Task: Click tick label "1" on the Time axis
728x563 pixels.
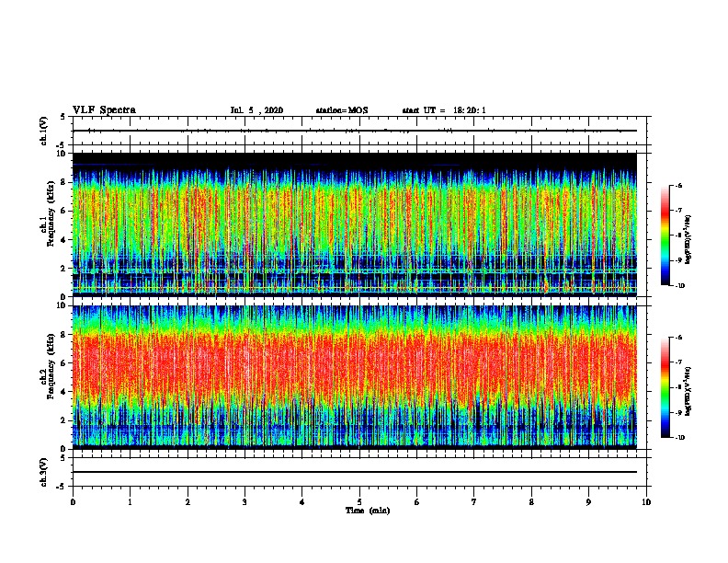Action: click(x=130, y=502)
